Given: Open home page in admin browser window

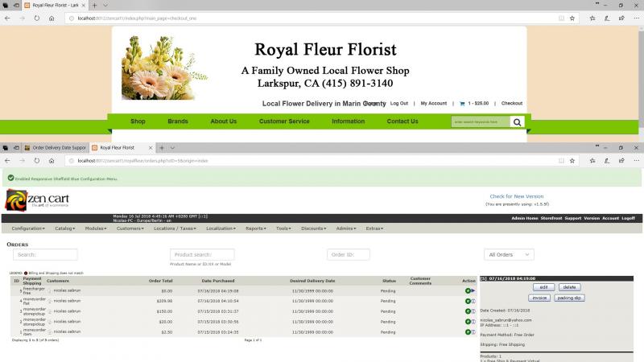Looking at the screenshot, I should [52, 160].
